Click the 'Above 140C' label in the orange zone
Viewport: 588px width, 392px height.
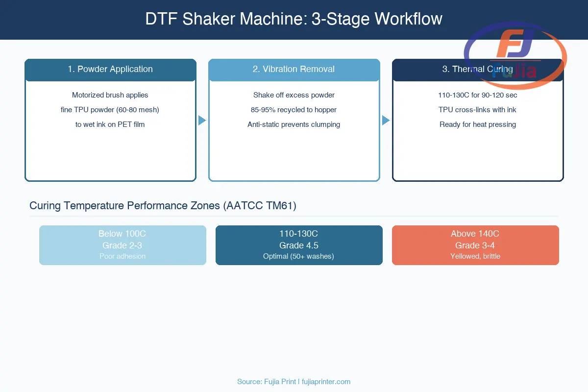pyautogui.click(x=475, y=234)
